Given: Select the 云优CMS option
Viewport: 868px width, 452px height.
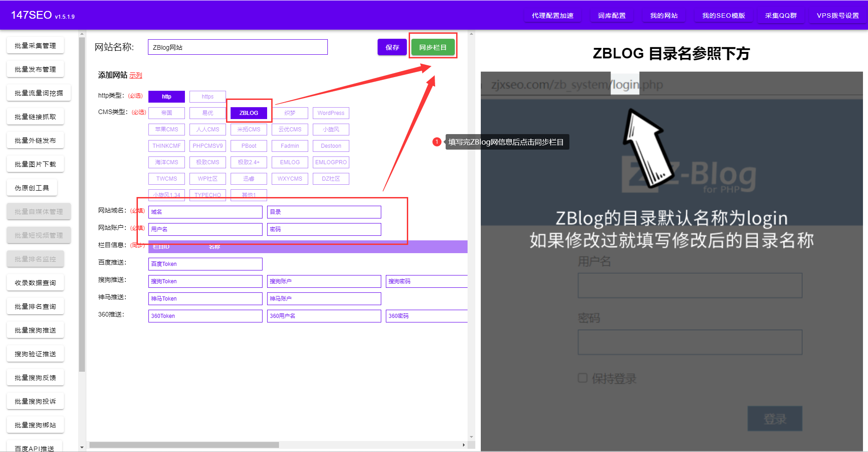Looking at the screenshot, I should click(290, 130).
